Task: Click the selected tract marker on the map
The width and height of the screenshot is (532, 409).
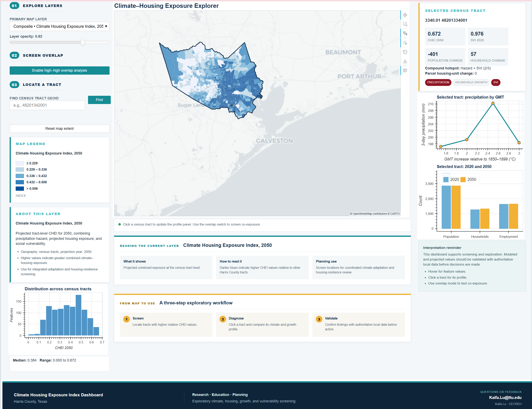Action: tap(232, 105)
